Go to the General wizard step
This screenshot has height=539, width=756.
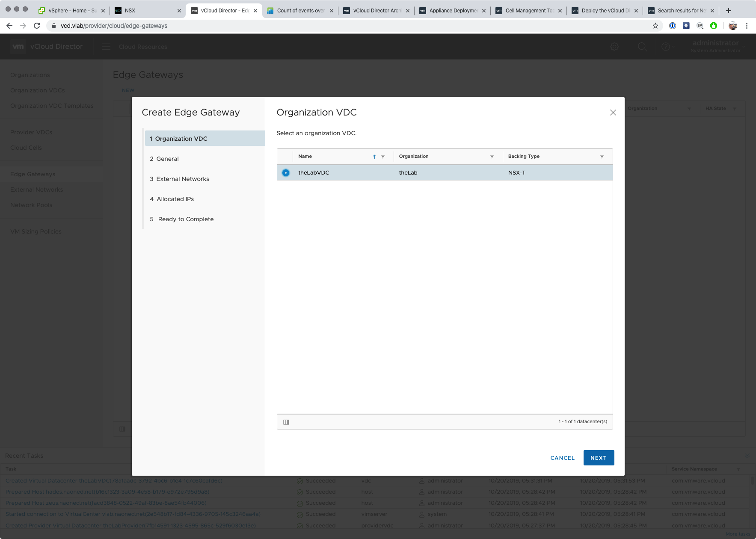(167, 159)
